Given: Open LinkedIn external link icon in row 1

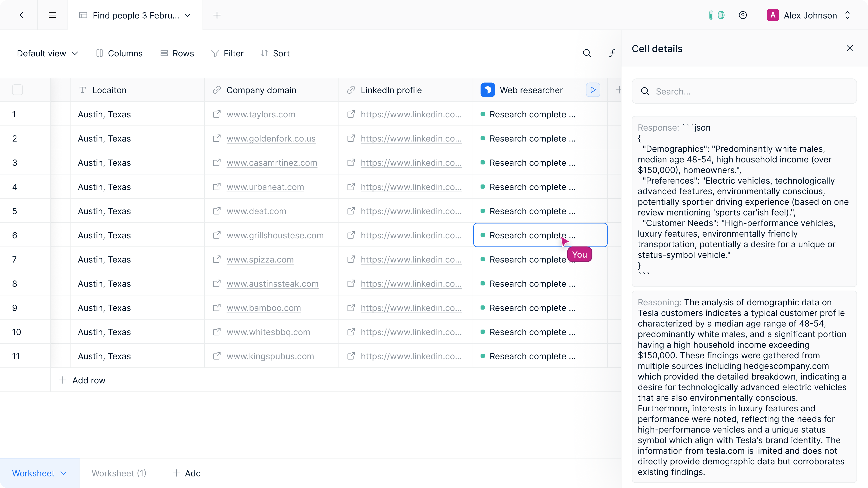Looking at the screenshot, I should tap(351, 114).
